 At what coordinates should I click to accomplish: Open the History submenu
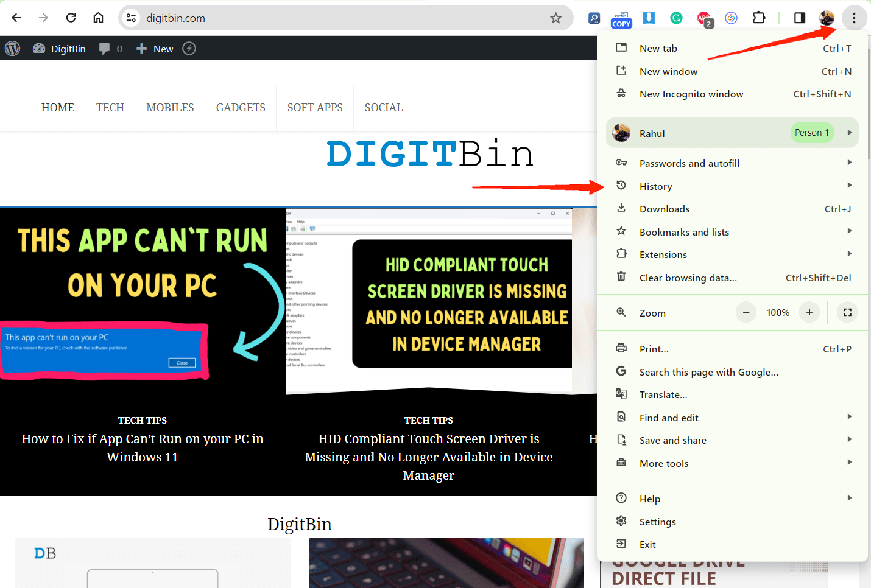point(732,186)
